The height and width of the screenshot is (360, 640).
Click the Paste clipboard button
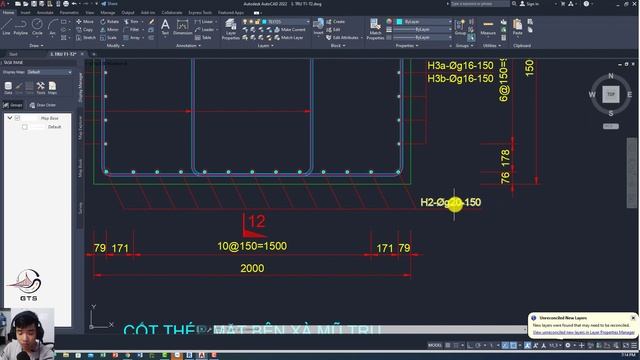click(518, 27)
